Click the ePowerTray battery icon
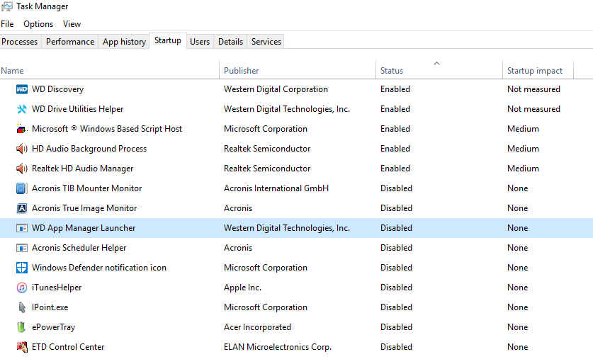The image size is (593, 364). click(x=21, y=327)
